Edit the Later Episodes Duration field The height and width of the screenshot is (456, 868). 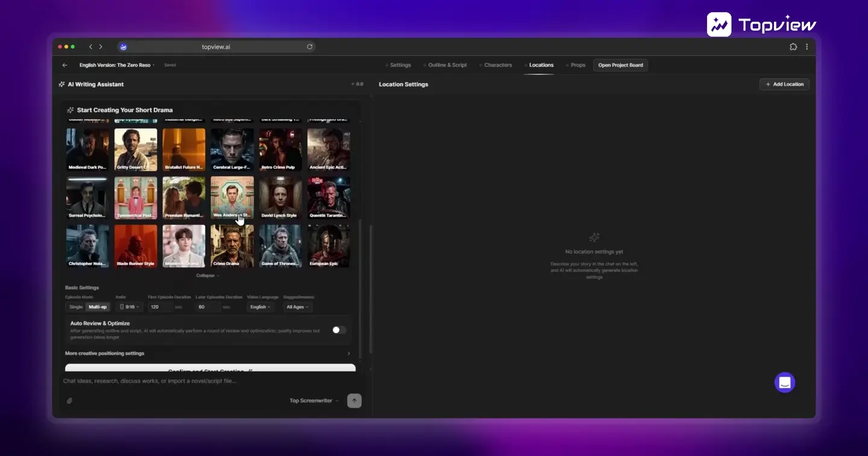(x=208, y=307)
